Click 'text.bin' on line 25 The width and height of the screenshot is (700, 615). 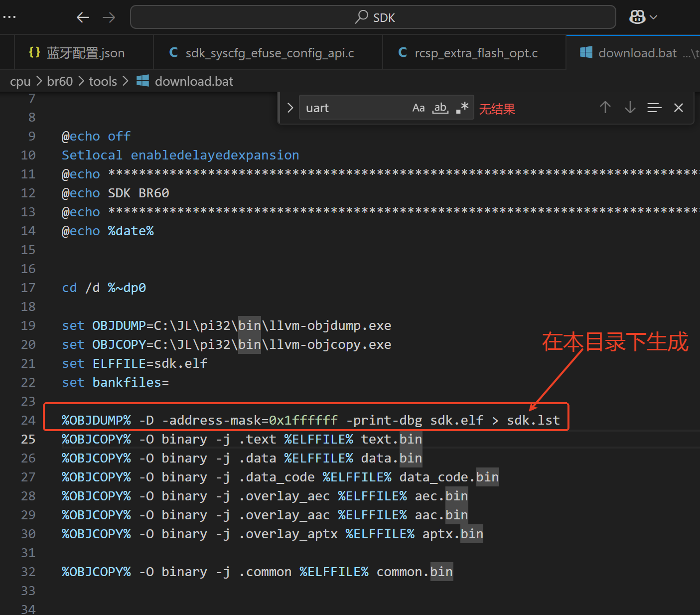click(x=392, y=439)
